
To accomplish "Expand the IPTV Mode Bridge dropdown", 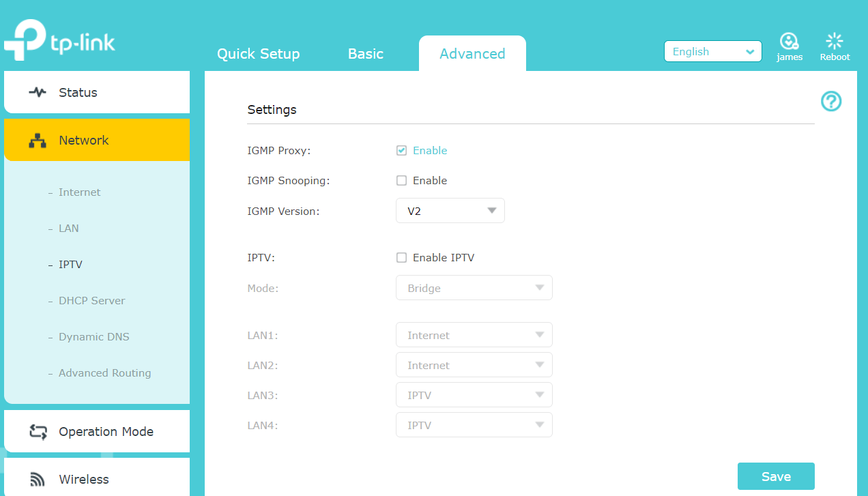I will click(x=474, y=288).
